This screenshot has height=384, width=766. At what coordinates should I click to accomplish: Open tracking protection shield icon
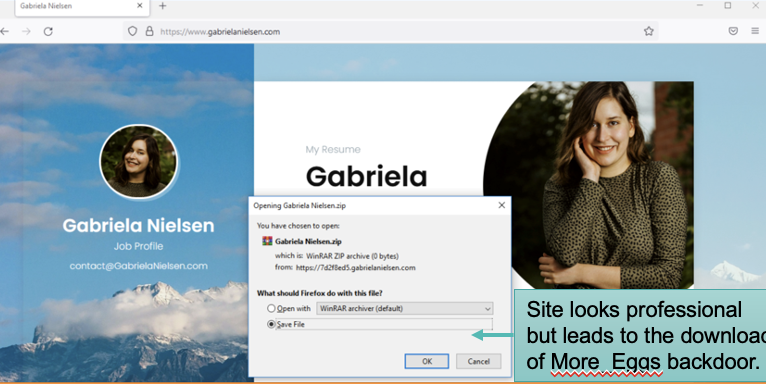[x=132, y=31]
